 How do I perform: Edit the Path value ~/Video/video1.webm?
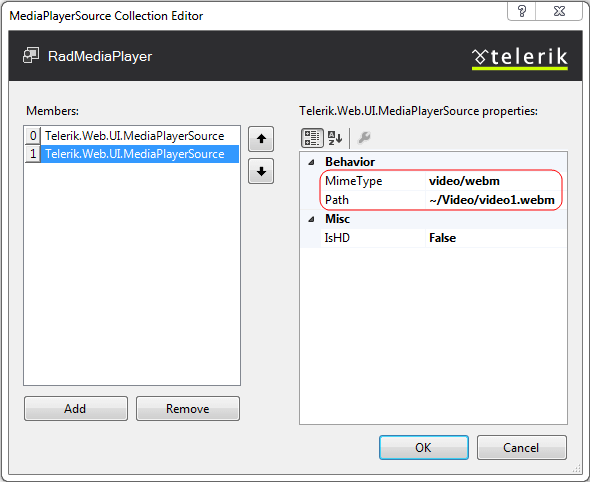496,200
